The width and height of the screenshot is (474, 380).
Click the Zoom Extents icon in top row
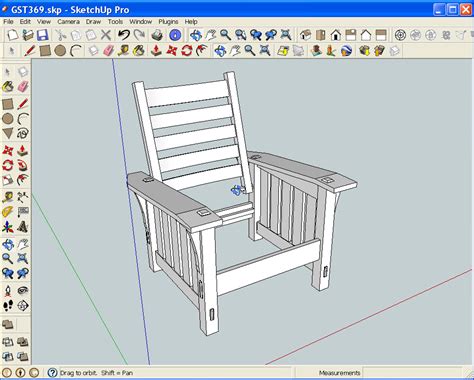285,35
